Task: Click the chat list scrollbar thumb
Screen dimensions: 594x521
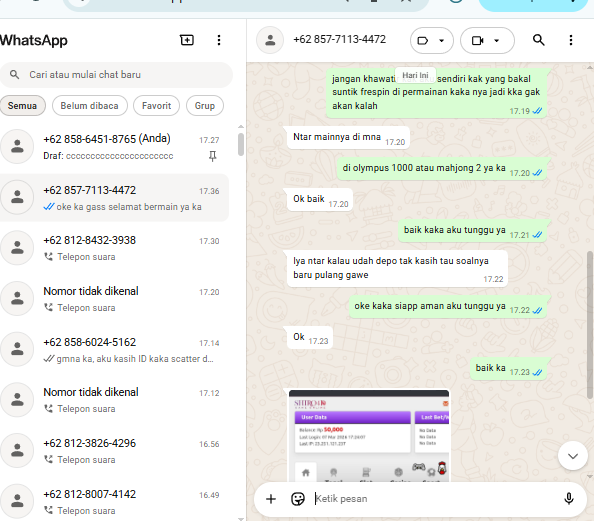Action: pyautogui.click(x=241, y=144)
